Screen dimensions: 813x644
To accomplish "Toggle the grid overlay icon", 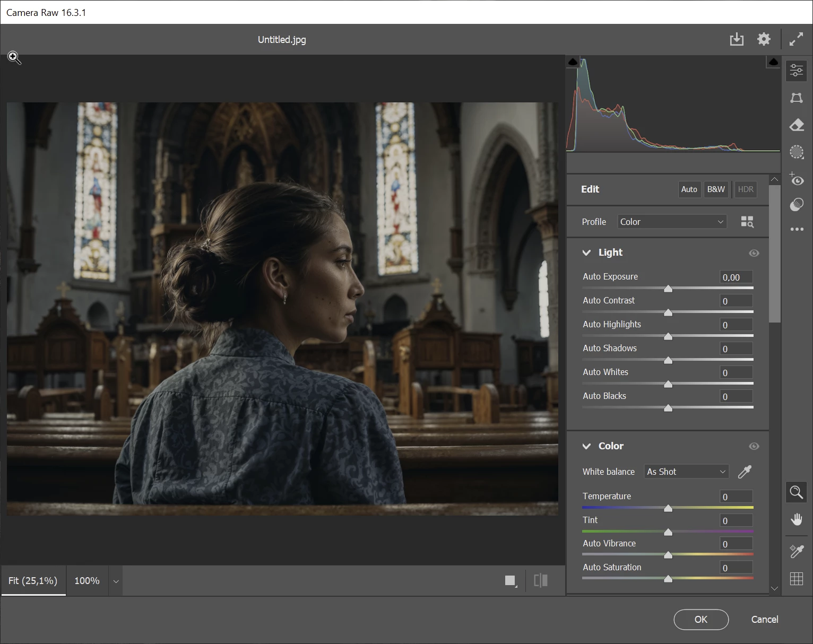I will [797, 579].
